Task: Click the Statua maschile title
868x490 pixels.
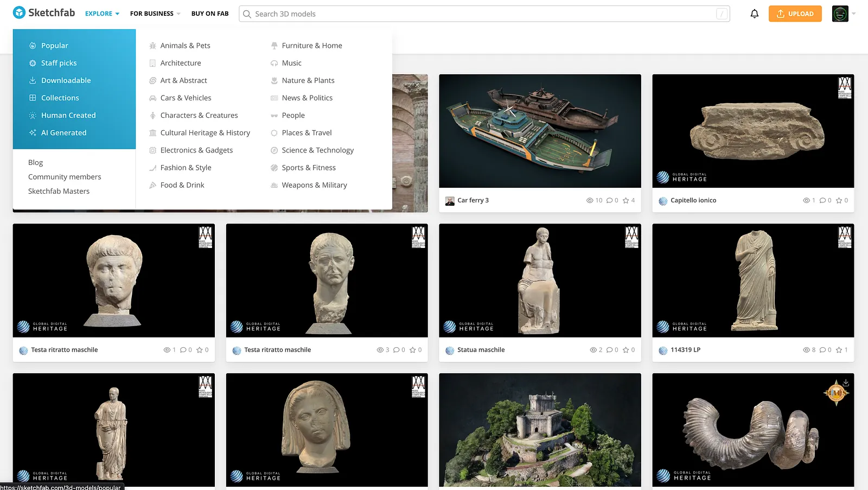Action: point(481,350)
